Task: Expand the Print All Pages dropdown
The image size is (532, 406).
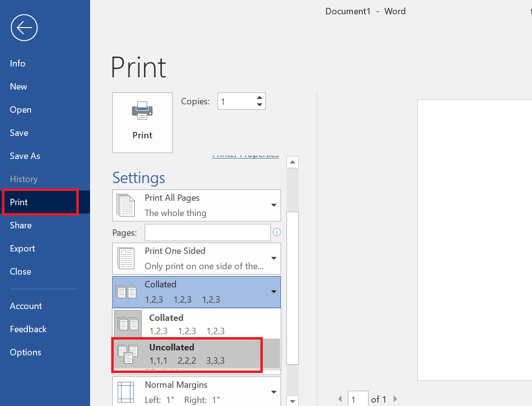Action: tap(196, 206)
